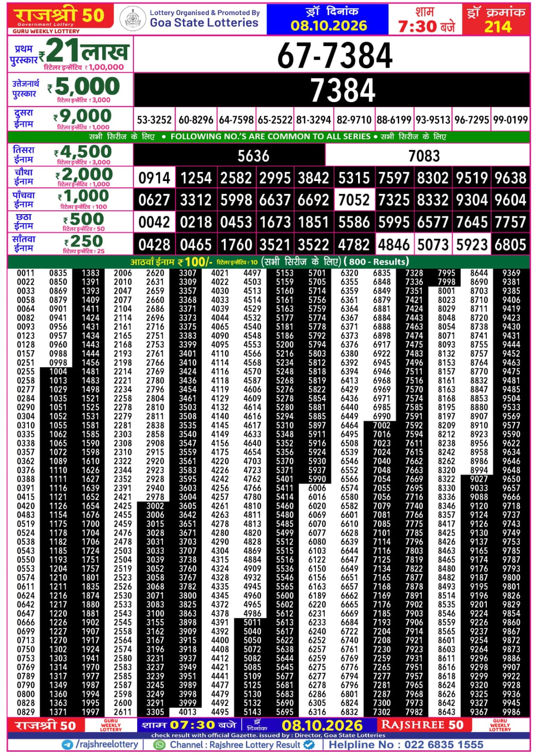The width and height of the screenshot is (535, 756).
Task: Click sixth prize number 0042
Action: (154, 222)
